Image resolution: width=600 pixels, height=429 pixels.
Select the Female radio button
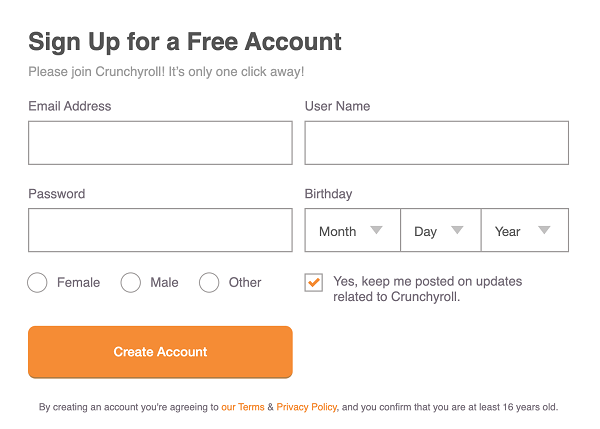(37, 282)
